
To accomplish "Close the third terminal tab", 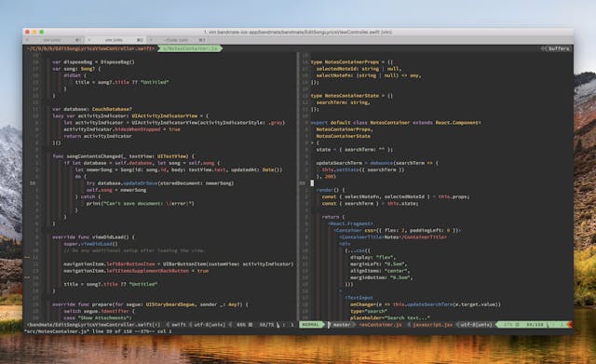I will coord(151,40).
